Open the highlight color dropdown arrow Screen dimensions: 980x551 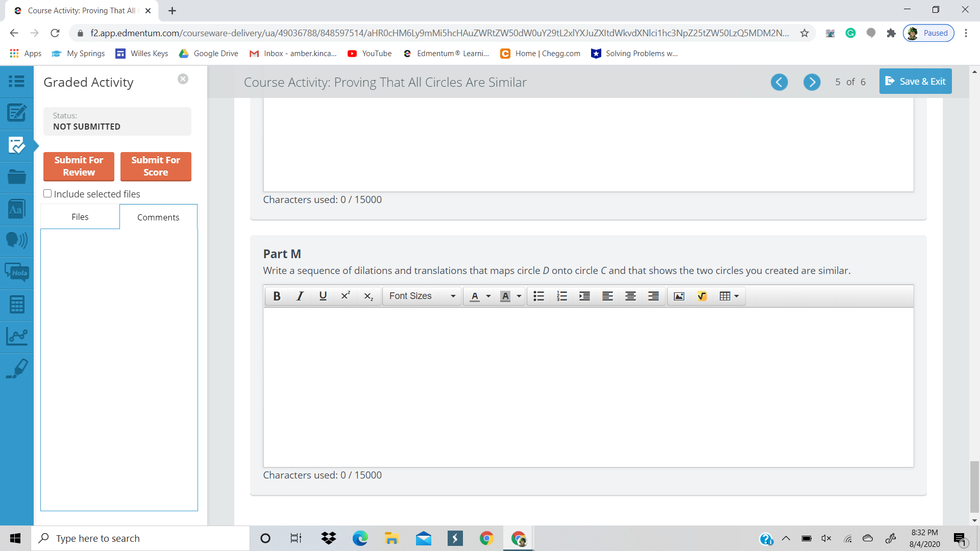click(x=520, y=296)
